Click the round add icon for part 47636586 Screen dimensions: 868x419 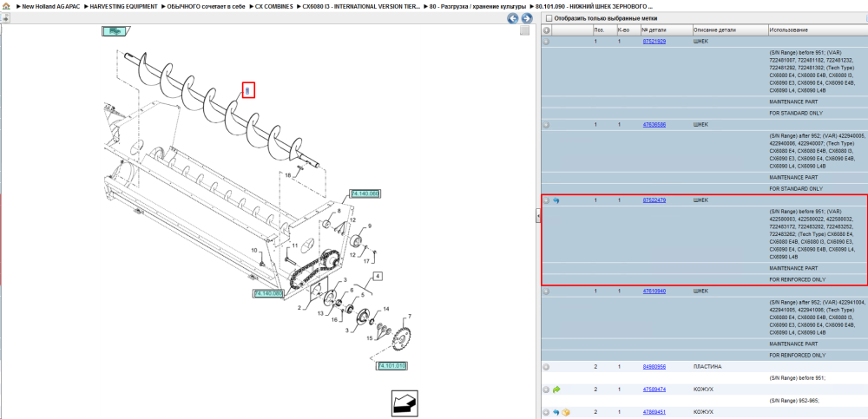coord(546,125)
